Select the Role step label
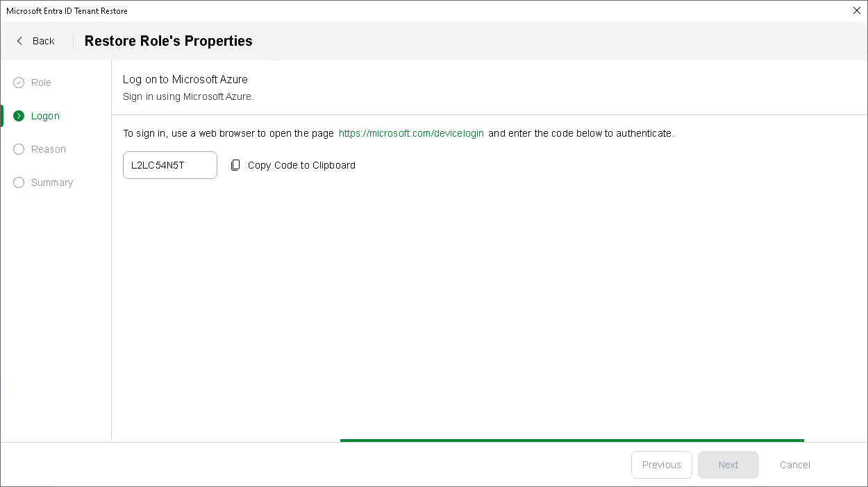This screenshot has height=487, width=868. click(x=41, y=83)
